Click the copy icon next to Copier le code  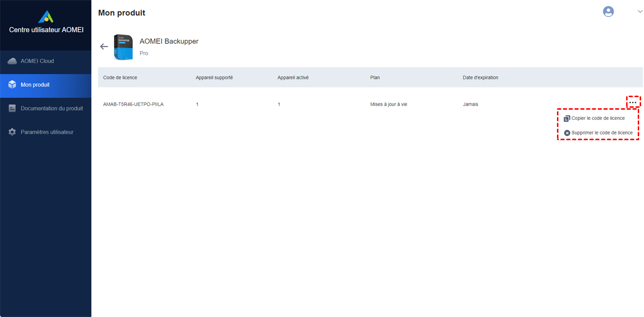tap(567, 118)
